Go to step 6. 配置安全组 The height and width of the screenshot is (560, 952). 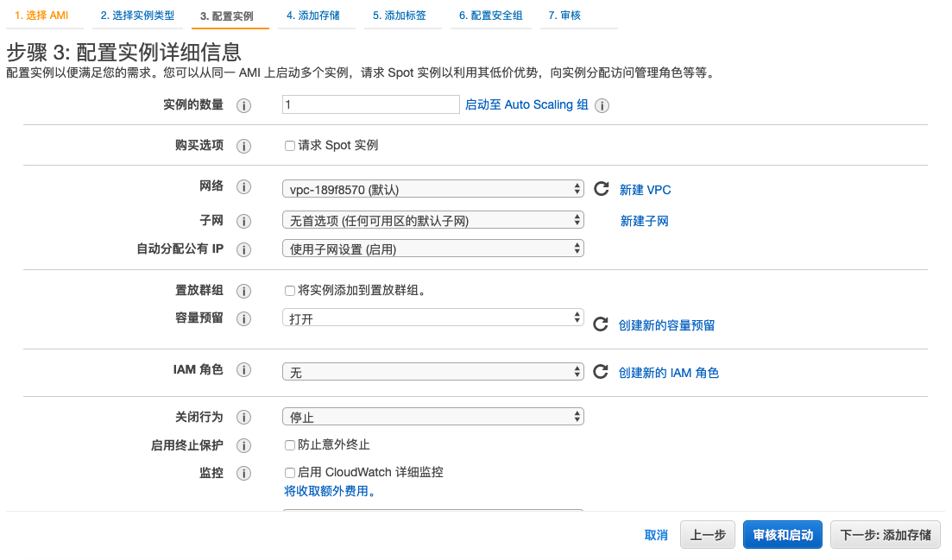click(x=490, y=16)
